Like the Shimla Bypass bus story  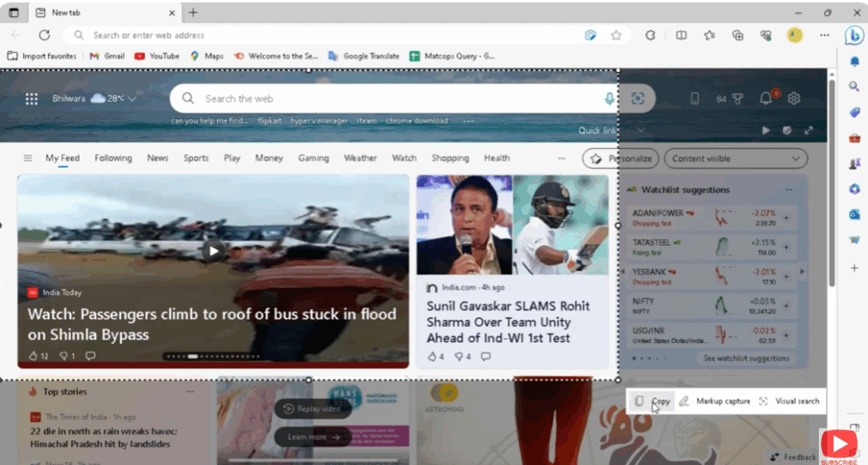[34, 357]
